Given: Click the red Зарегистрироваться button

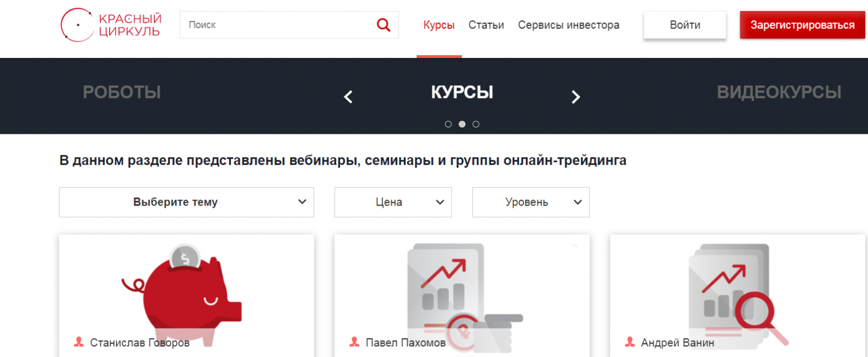Looking at the screenshot, I should click(x=802, y=25).
